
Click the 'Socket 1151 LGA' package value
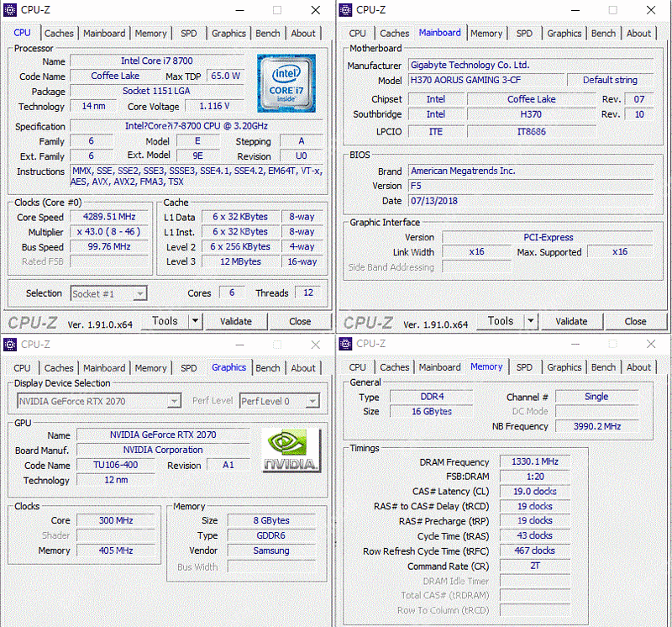[x=157, y=91]
